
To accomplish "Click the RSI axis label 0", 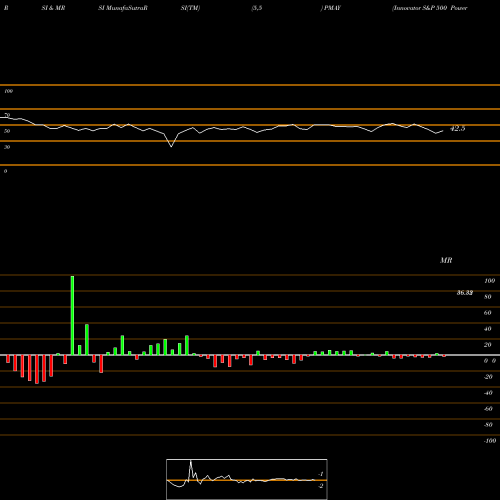I will (x=5, y=171).
